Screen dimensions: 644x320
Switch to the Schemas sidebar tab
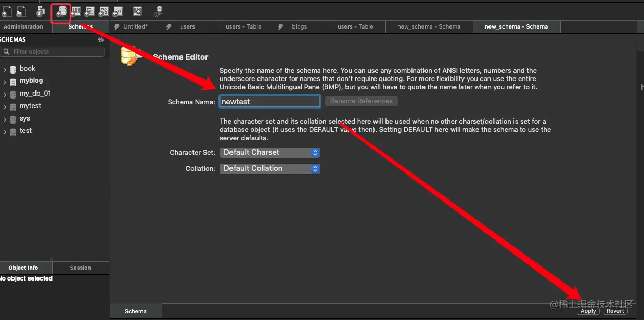[81, 26]
